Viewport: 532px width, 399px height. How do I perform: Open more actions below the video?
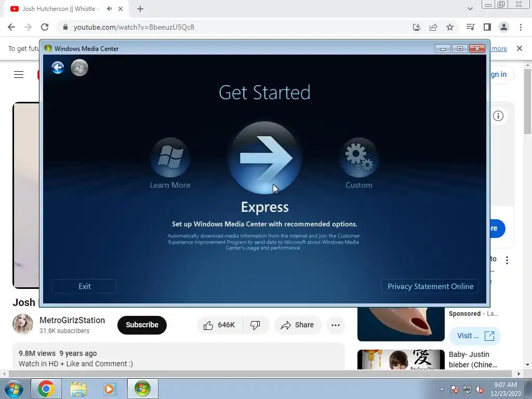click(x=336, y=325)
